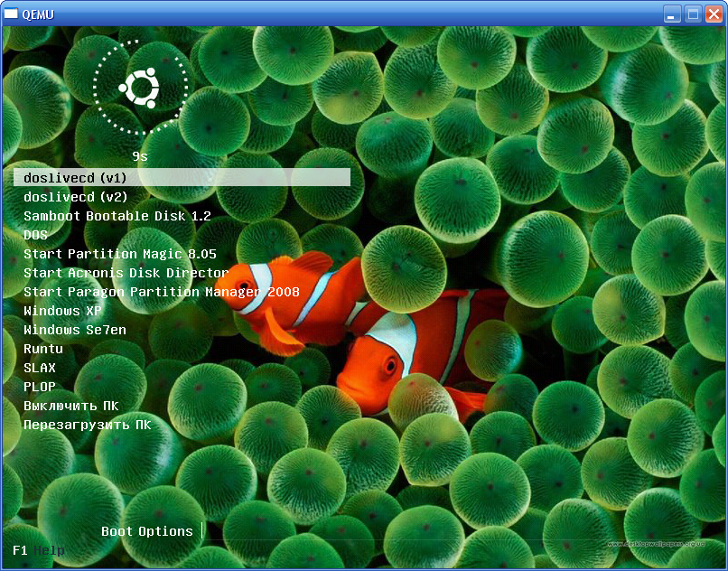Viewport: 728px width, 571px height.
Task: Start Partition Magic 8.05
Action: click(120, 254)
